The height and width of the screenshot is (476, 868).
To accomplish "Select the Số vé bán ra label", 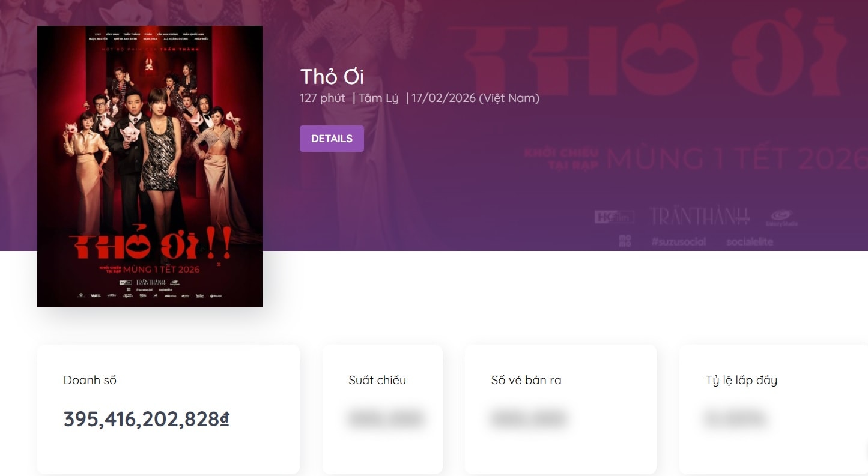I will 526,380.
